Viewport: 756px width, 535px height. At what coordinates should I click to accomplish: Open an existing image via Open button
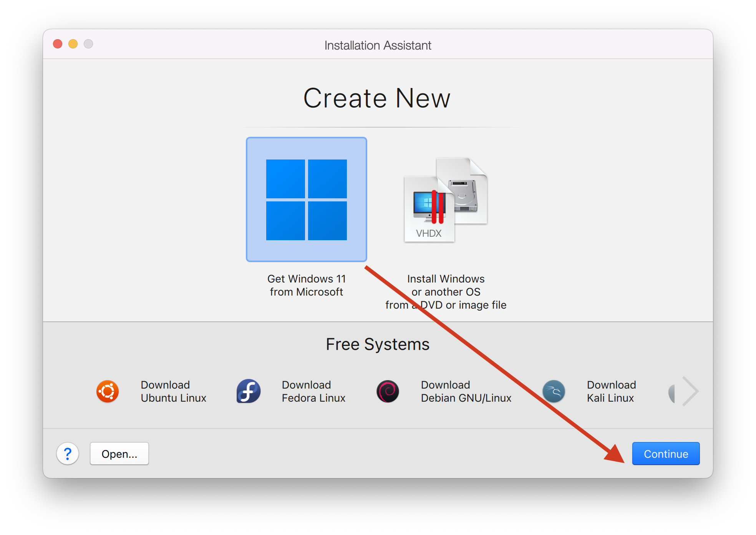point(119,454)
